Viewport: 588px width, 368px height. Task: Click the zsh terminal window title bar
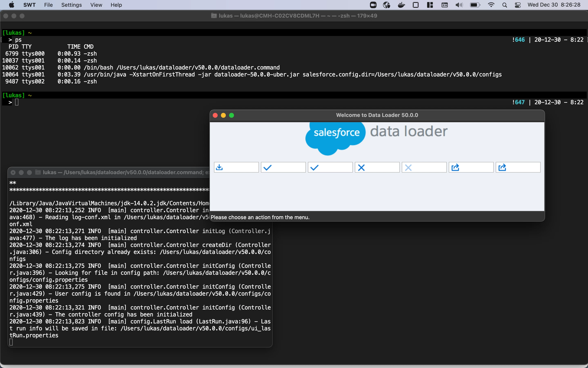pos(294,16)
